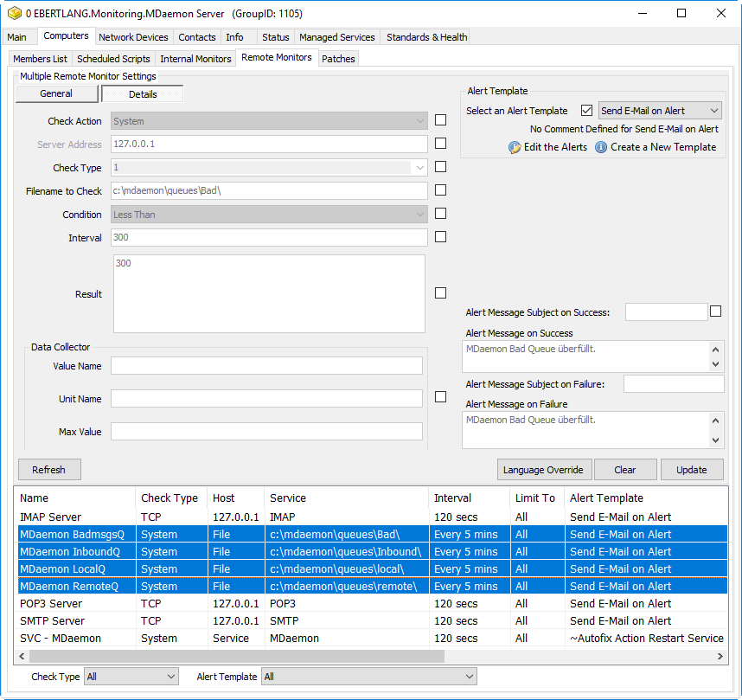742x700 pixels.
Task: Click the yellow cube icon in title bar
Action: [13, 14]
